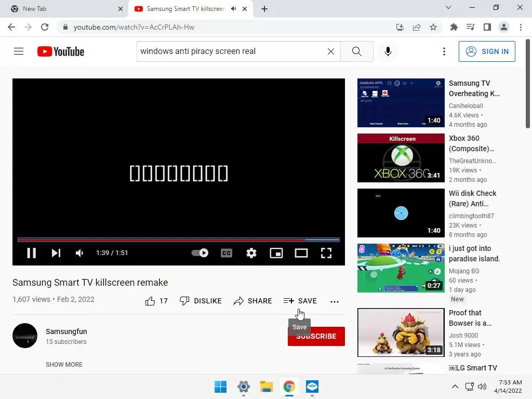Toggle the autoplay switch
The image size is (532, 399).
[200, 253]
